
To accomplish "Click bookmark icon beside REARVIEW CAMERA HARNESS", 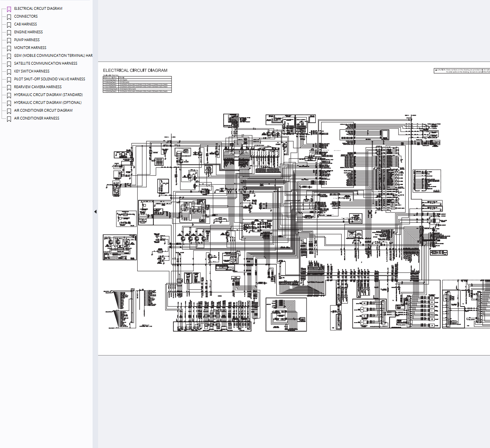I will [x=9, y=87].
